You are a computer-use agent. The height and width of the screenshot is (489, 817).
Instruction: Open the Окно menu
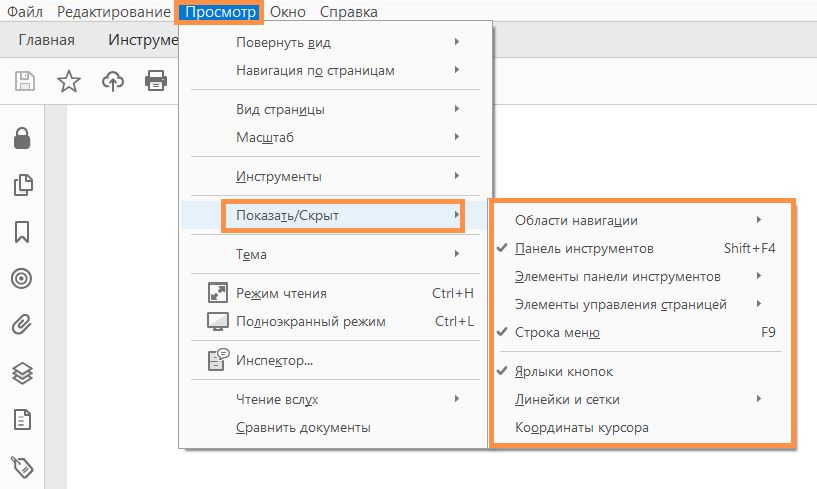(288, 11)
